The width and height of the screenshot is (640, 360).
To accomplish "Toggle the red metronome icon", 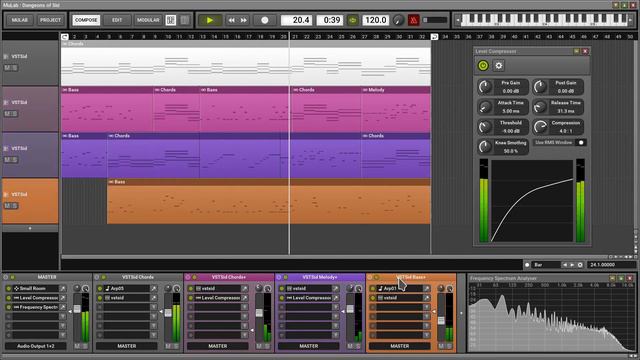I will pos(413,20).
